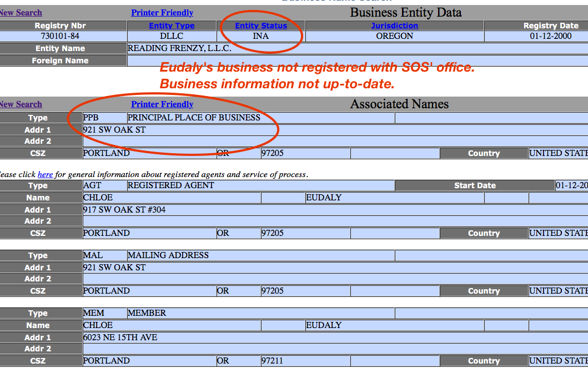The width and height of the screenshot is (588, 373).
Task: Click the Jurisdiction column link
Action: click(395, 26)
